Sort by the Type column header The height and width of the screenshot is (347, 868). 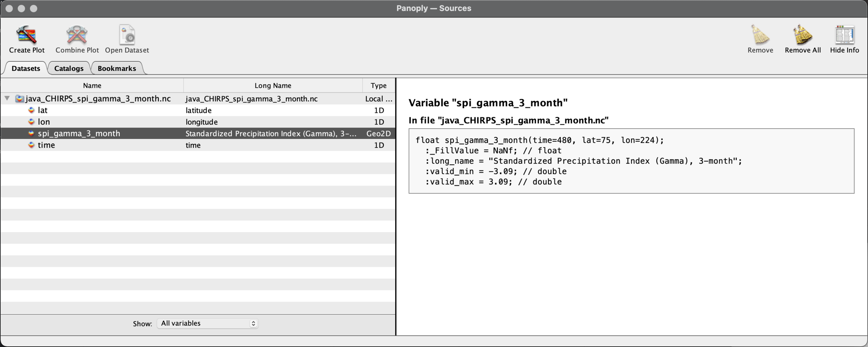pos(378,85)
